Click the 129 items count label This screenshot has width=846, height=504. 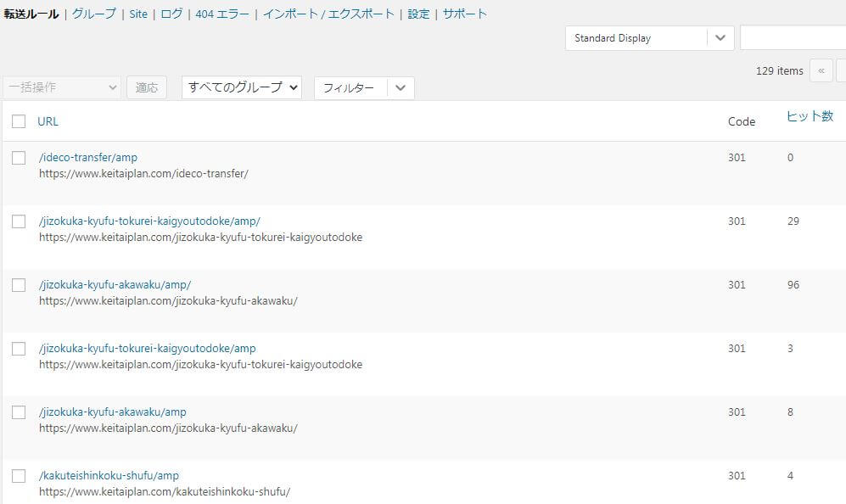(779, 70)
